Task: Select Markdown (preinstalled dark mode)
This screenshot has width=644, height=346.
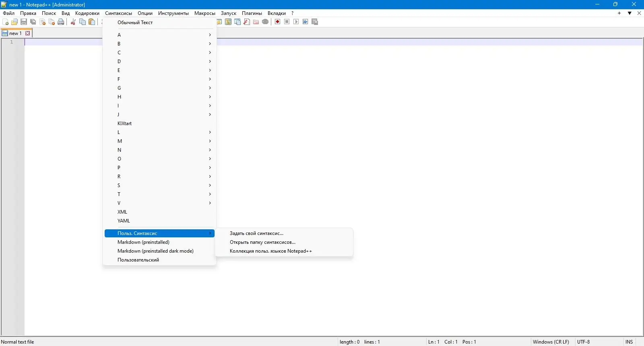Action: coord(159,251)
